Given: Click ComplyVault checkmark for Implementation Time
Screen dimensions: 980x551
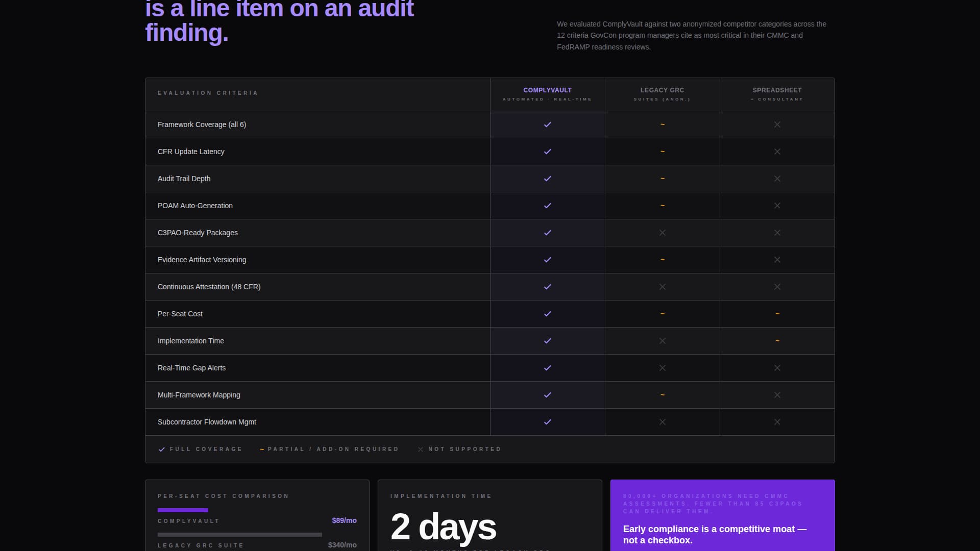Looking at the screenshot, I should point(548,341).
